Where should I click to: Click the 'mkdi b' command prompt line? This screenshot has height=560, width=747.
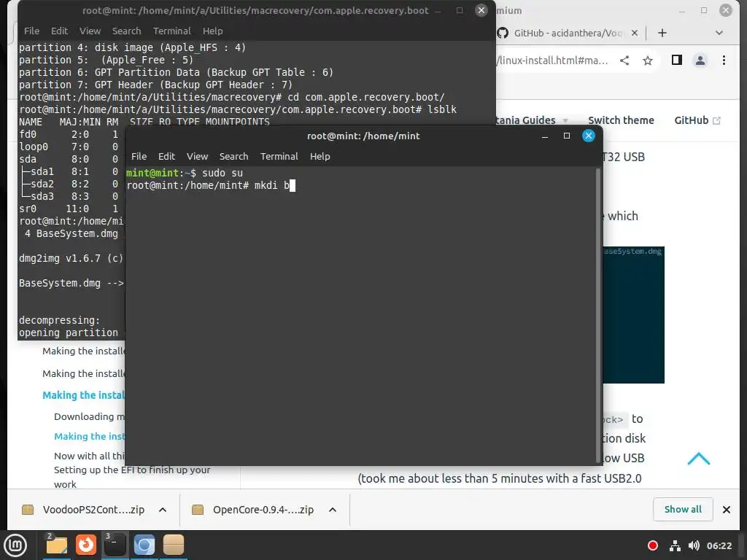point(211,185)
